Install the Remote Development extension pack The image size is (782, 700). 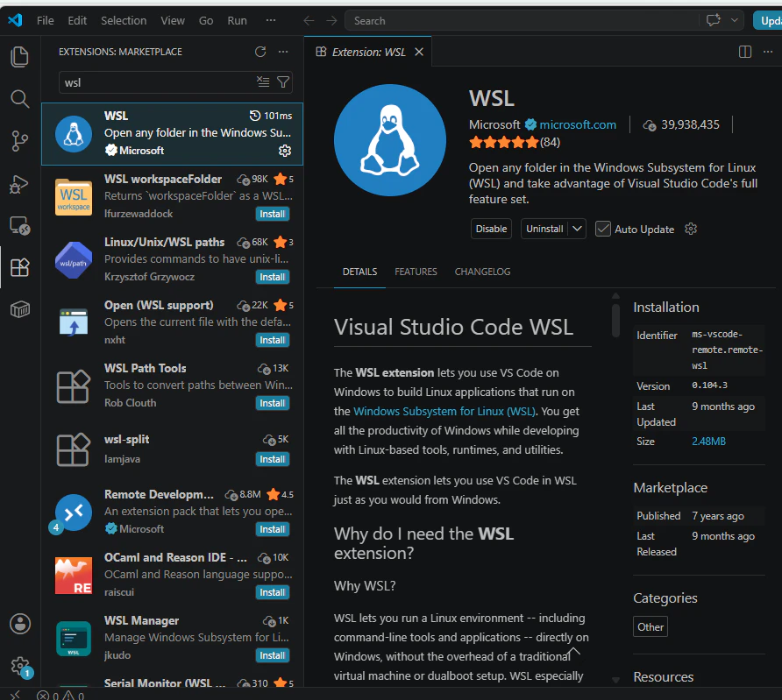click(273, 529)
